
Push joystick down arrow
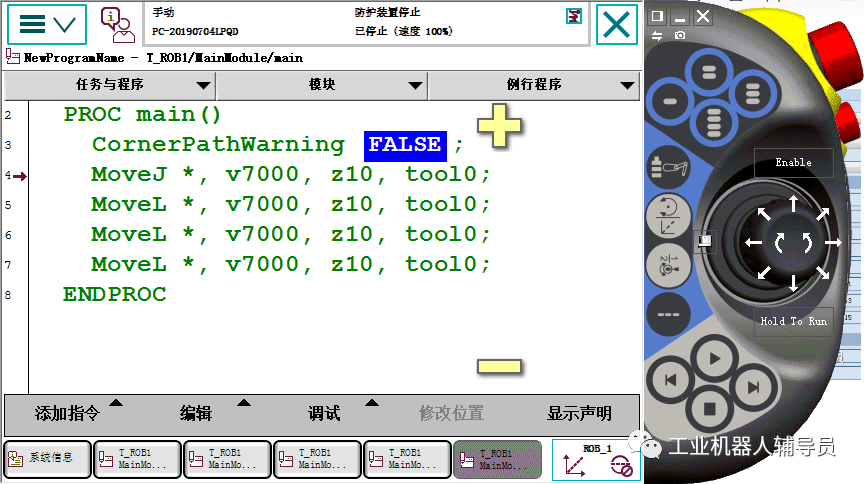click(793, 283)
